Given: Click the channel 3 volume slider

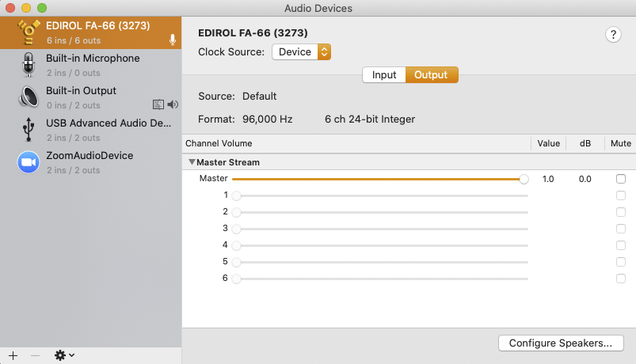Looking at the screenshot, I should tap(379, 229).
